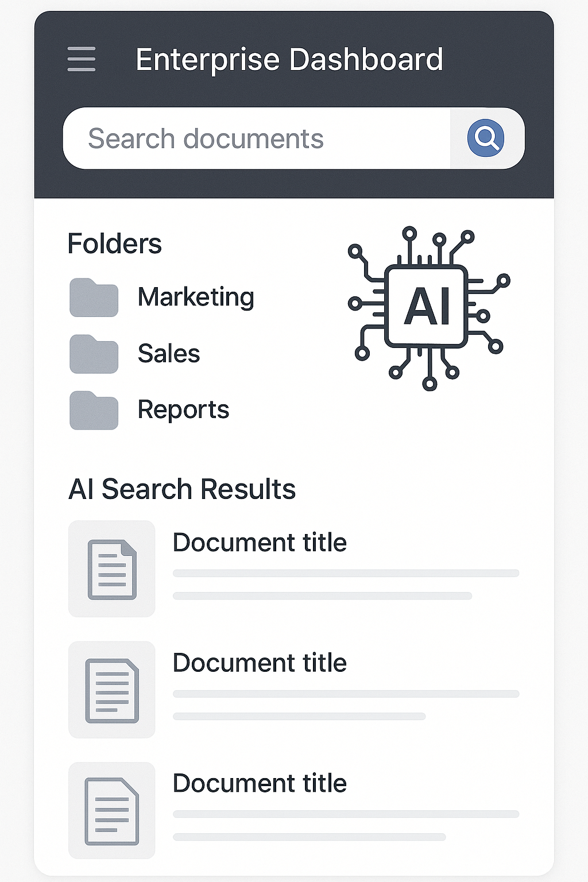The height and width of the screenshot is (882, 588).
Task: Select the Marketing folder label
Action: 196,297
